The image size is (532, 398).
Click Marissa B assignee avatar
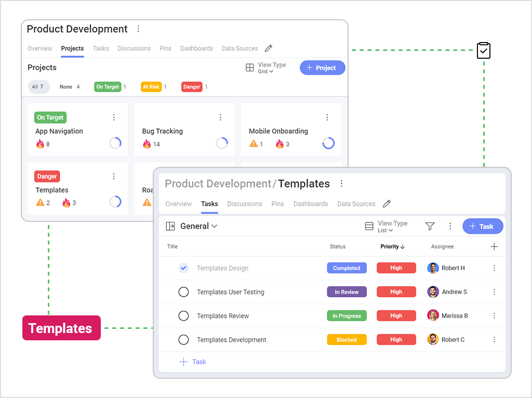click(433, 315)
